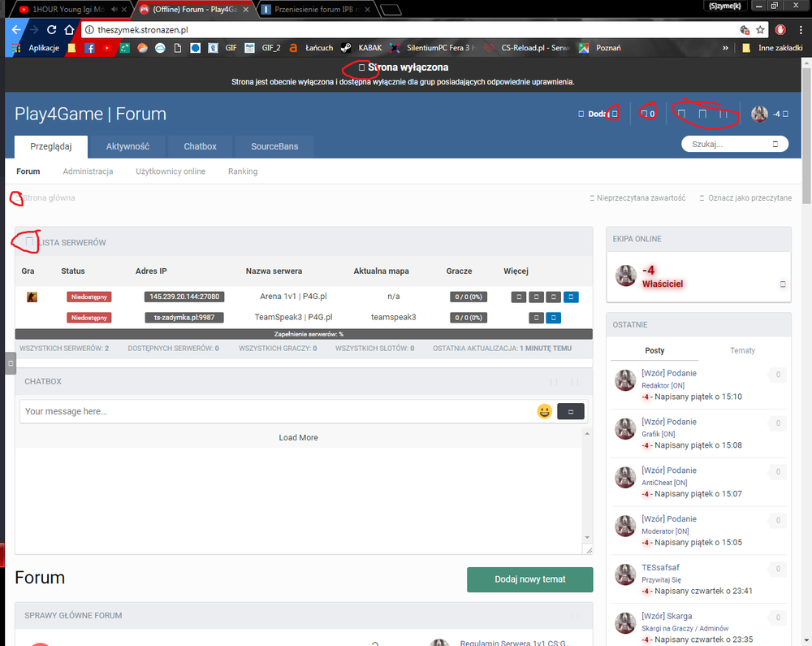Open the SilentiumPC Fera 3 bookmark

click(433, 48)
